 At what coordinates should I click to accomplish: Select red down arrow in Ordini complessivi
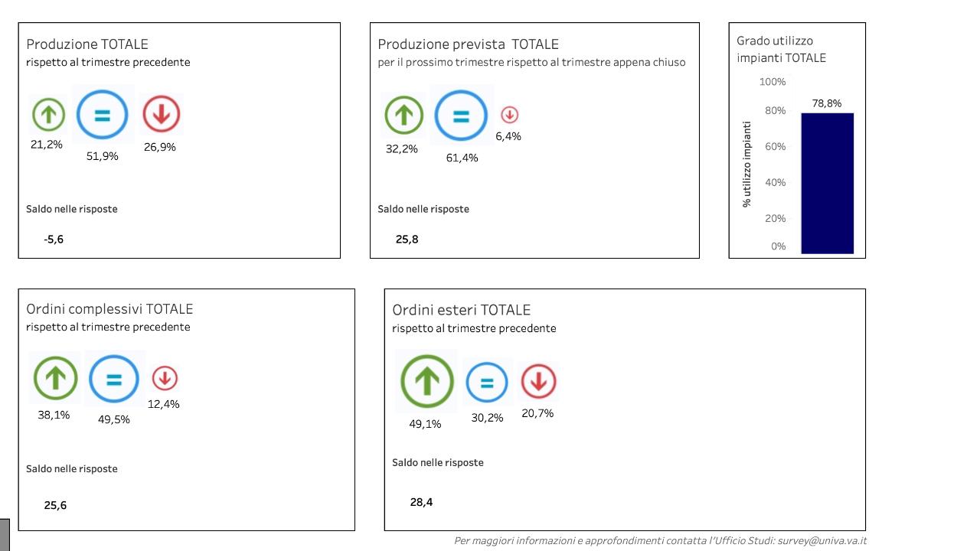pos(165,378)
